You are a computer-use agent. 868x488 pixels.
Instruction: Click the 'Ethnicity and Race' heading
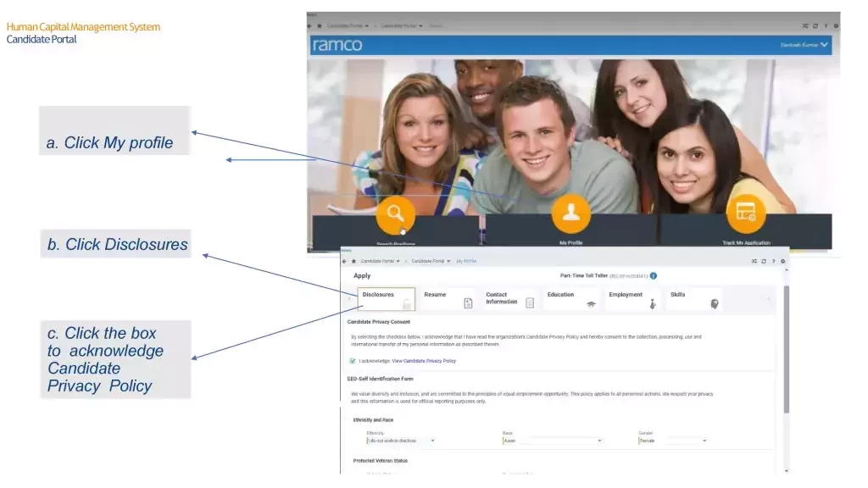point(373,420)
